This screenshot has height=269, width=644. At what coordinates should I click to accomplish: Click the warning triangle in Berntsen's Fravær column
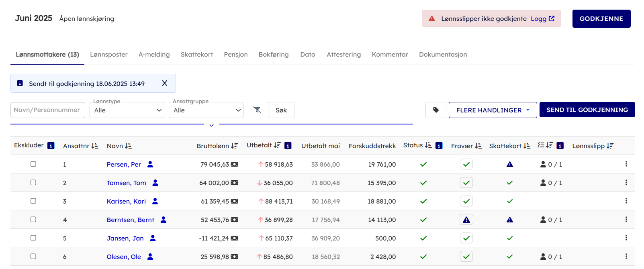click(x=466, y=220)
